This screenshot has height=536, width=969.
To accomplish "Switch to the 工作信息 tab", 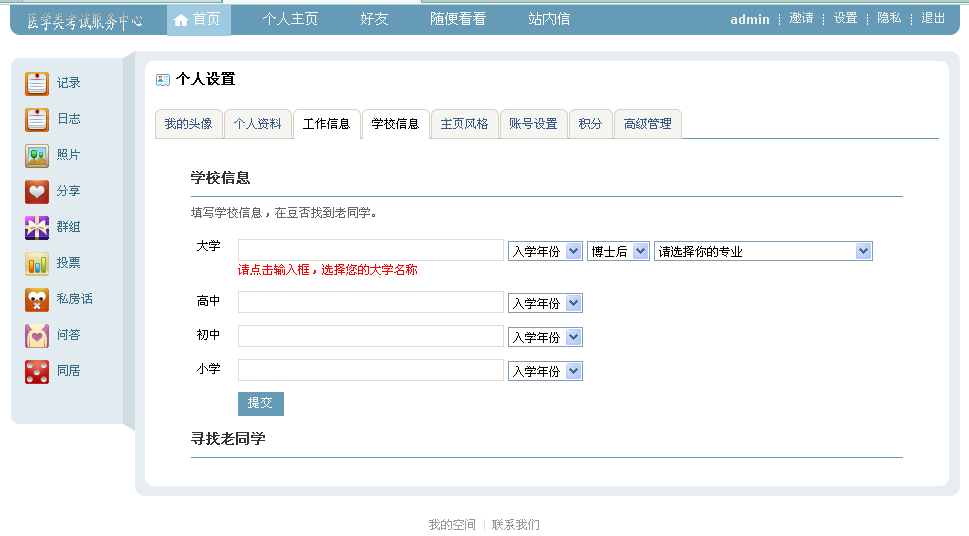I will click(326, 124).
